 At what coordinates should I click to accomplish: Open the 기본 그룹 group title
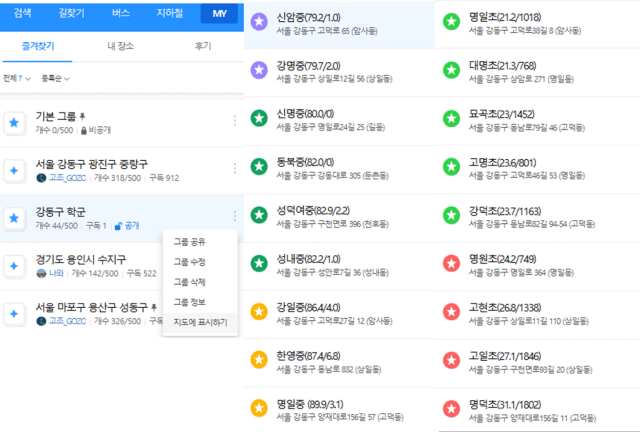[56, 116]
